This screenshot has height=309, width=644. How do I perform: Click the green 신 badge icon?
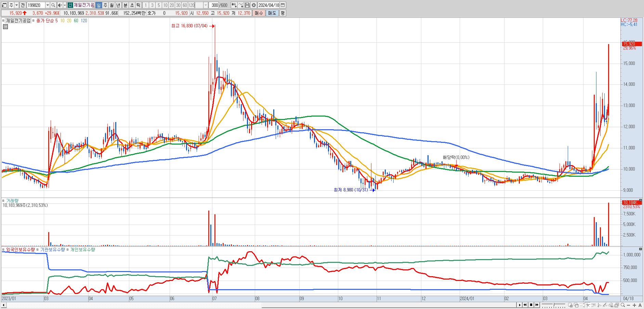pos(70,5)
